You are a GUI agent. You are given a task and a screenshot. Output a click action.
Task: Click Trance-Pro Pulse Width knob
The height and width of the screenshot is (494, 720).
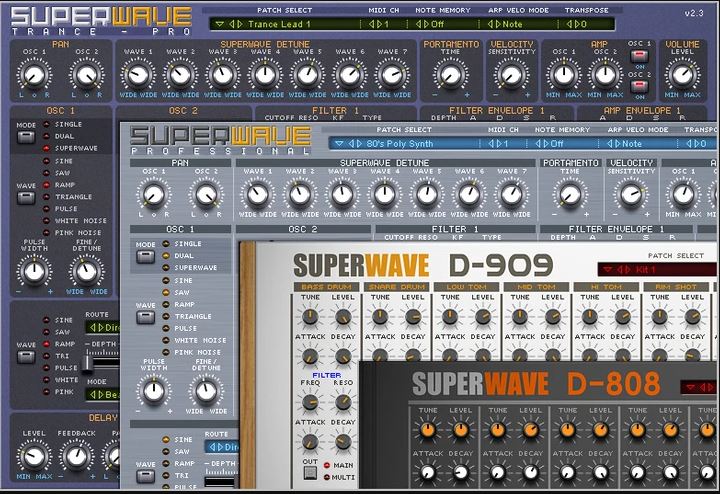click(34, 271)
